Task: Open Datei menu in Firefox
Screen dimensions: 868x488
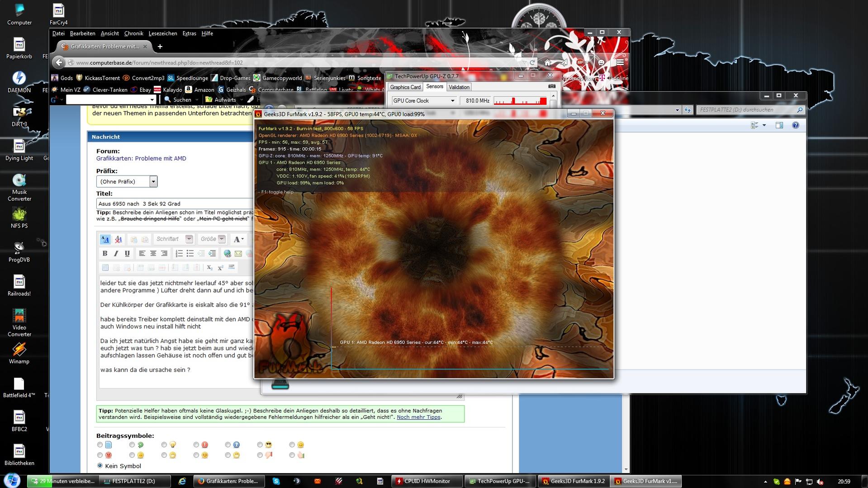Action: (x=58, y=33)
